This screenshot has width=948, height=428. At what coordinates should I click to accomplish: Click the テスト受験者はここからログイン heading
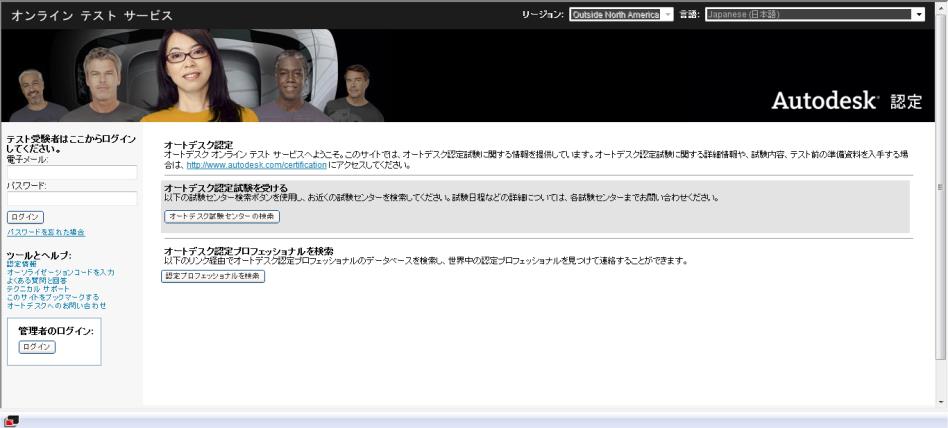pyautogui.click(x=71, y=144)
